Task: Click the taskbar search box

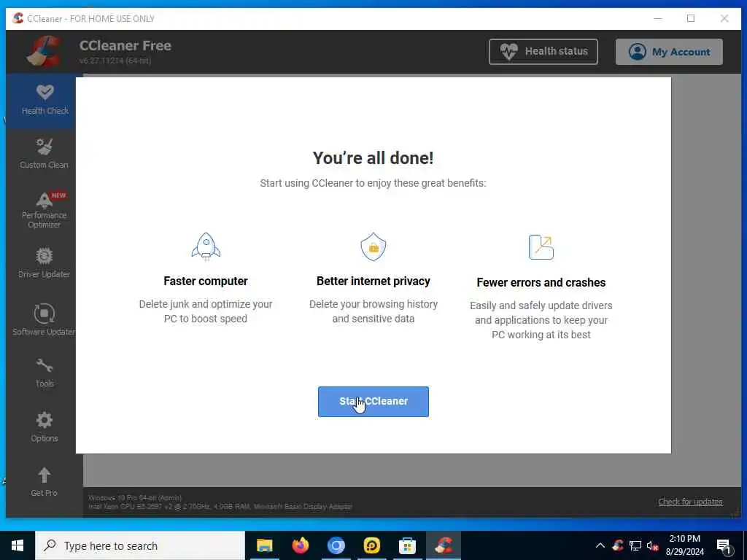Action: coord(140,545)
